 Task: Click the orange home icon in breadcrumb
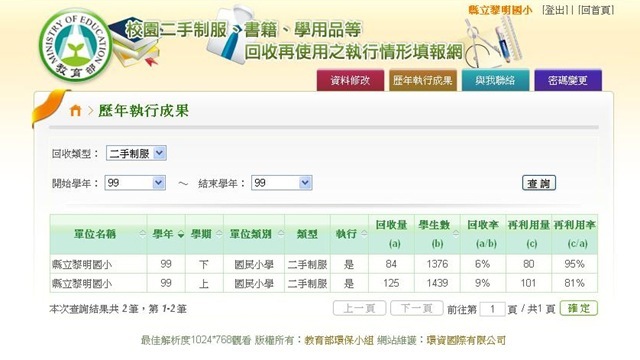[x=75, y=110]
